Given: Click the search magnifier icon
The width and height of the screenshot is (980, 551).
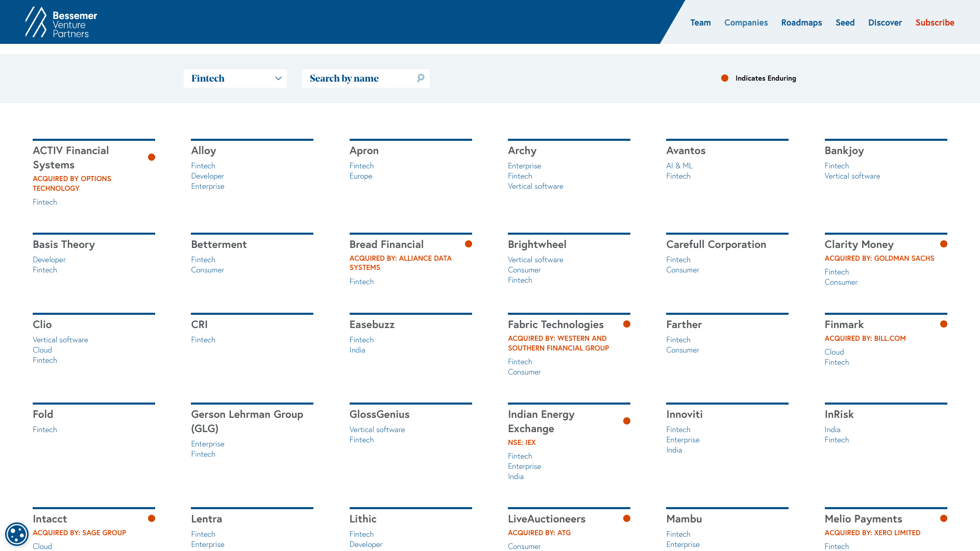Looking at the screenshot, I should click(x=421, y=78).
